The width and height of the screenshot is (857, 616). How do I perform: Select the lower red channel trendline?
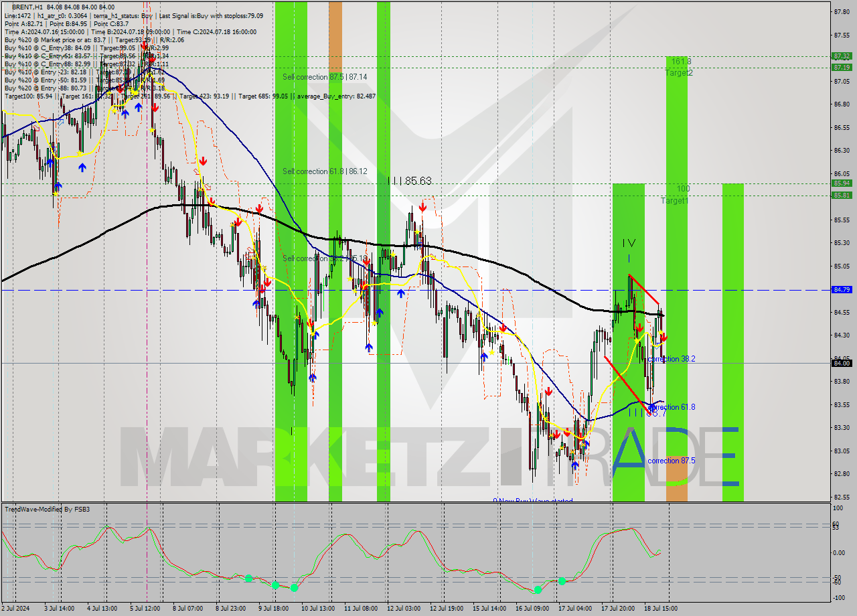(627, 384)
